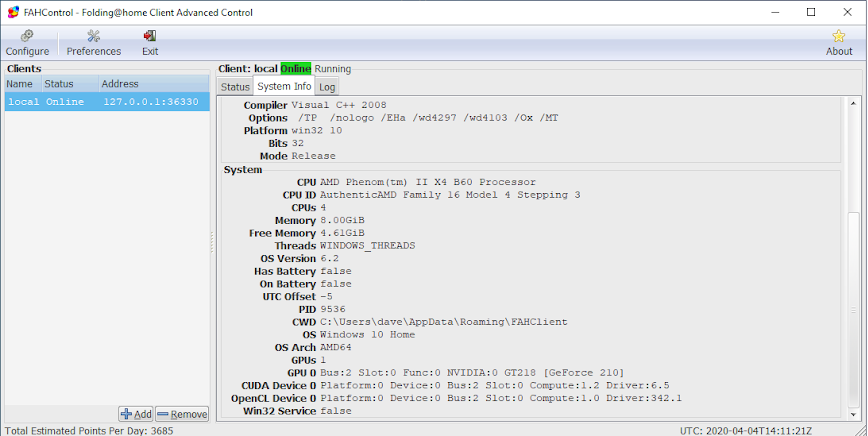Click the Threads value WINDOWS_THREADS
The height and width of the screenshot is (436, 868).
point(368,246)
